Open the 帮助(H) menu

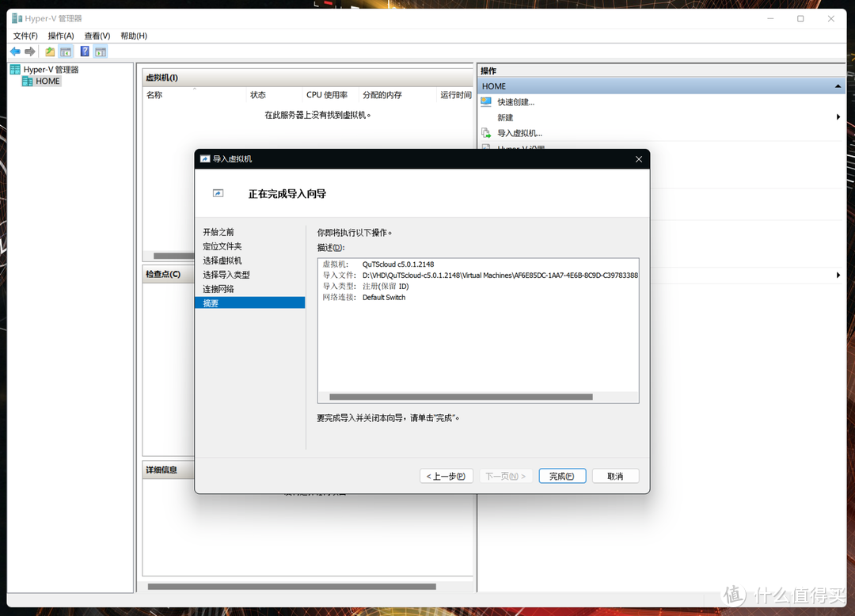134,36
